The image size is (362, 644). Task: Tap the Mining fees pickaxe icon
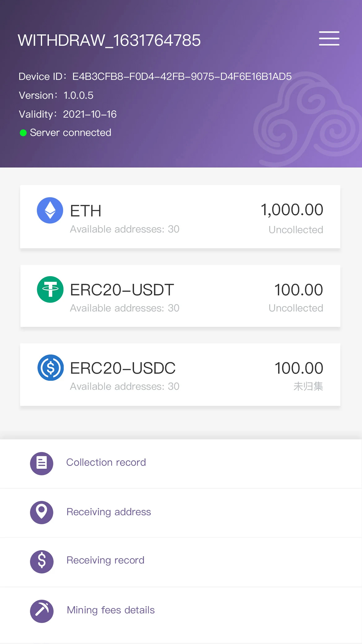[42, 611]
